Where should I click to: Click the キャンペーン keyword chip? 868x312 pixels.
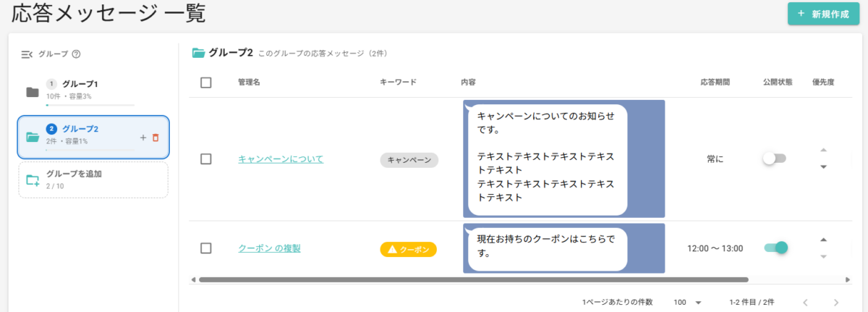click(409, 160)
